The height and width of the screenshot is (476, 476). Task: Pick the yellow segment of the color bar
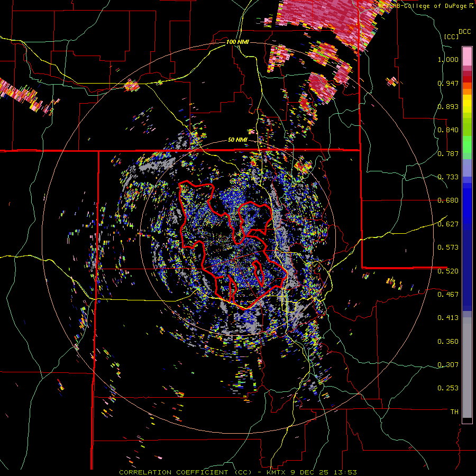click(467, 104)
